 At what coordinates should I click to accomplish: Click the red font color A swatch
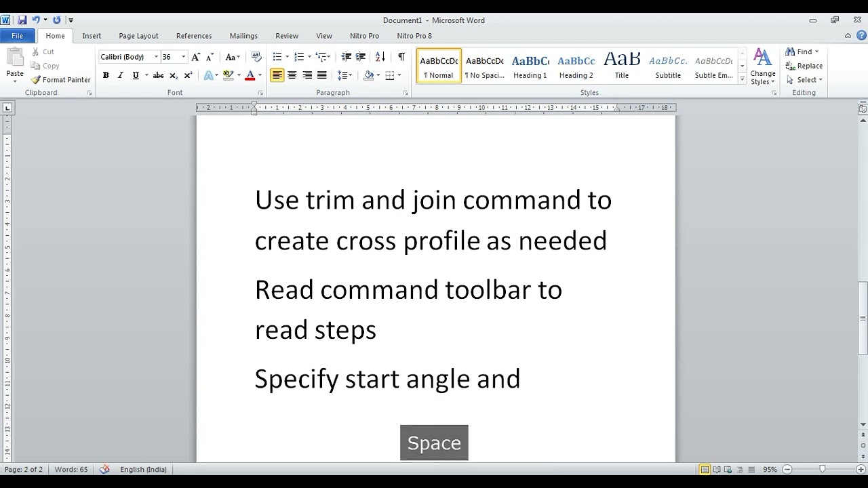tap(250, 75)
